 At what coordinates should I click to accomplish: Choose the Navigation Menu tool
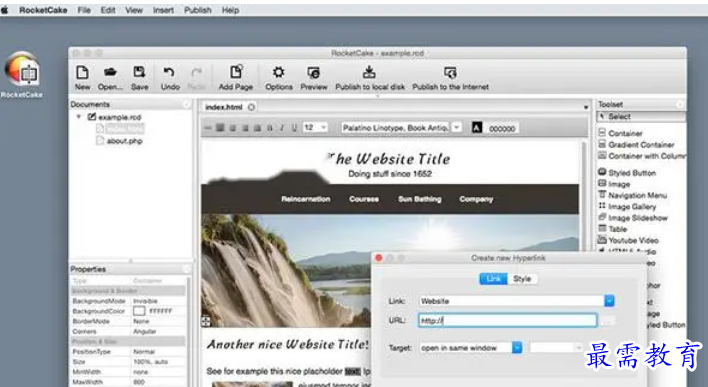632,195
